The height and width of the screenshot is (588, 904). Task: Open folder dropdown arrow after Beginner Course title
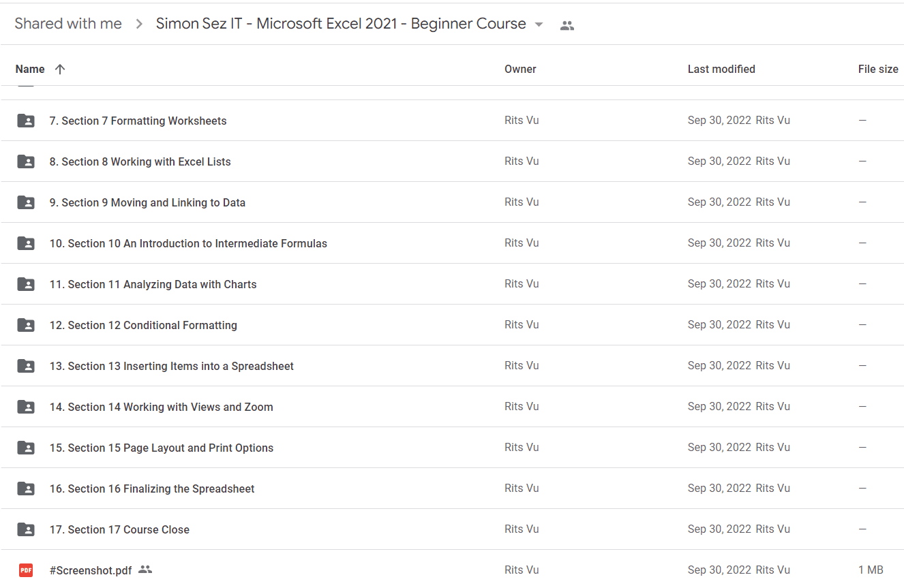539,25
